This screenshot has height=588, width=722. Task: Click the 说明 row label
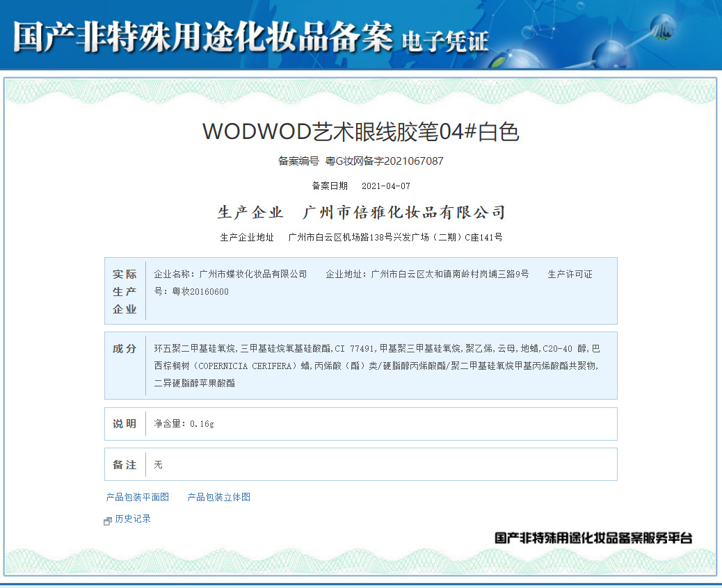125,424
